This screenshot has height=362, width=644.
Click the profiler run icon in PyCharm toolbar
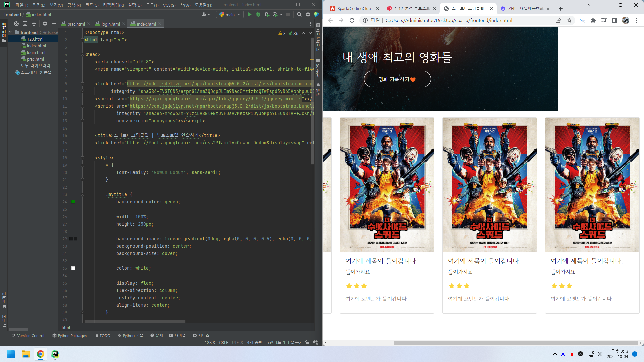(275, 15)
